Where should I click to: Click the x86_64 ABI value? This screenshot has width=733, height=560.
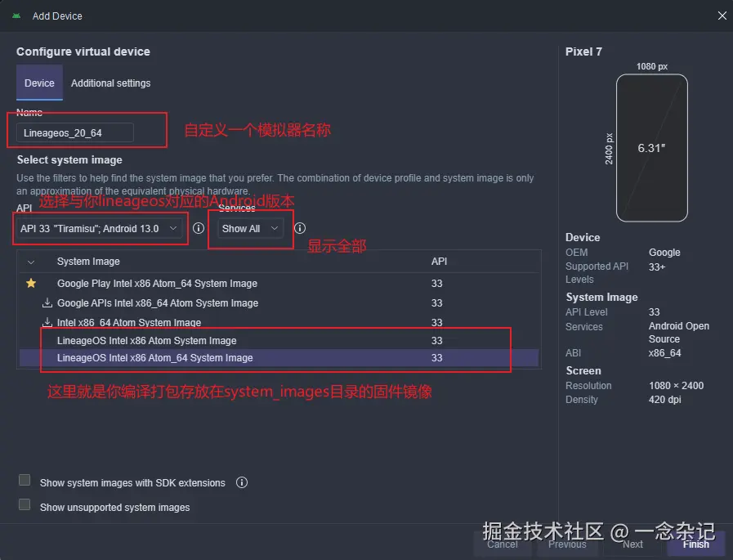664,352
